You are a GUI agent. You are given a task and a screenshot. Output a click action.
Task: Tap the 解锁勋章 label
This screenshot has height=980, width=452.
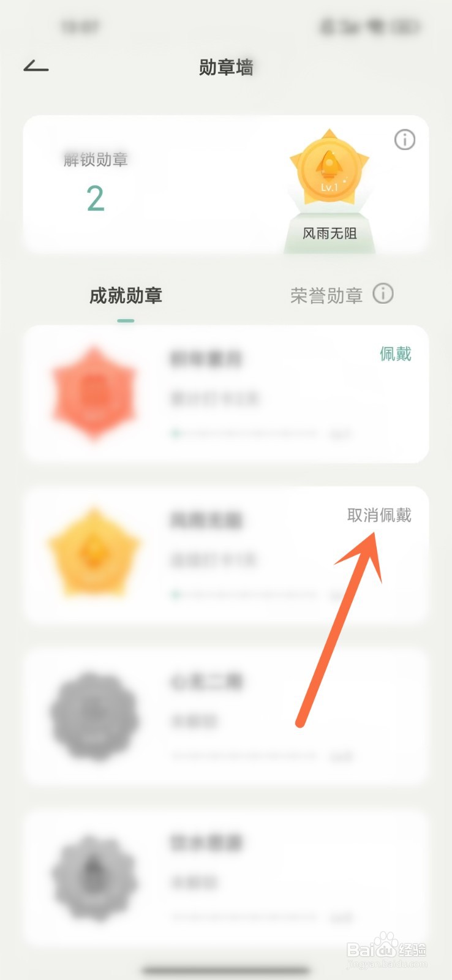(96, 160)
